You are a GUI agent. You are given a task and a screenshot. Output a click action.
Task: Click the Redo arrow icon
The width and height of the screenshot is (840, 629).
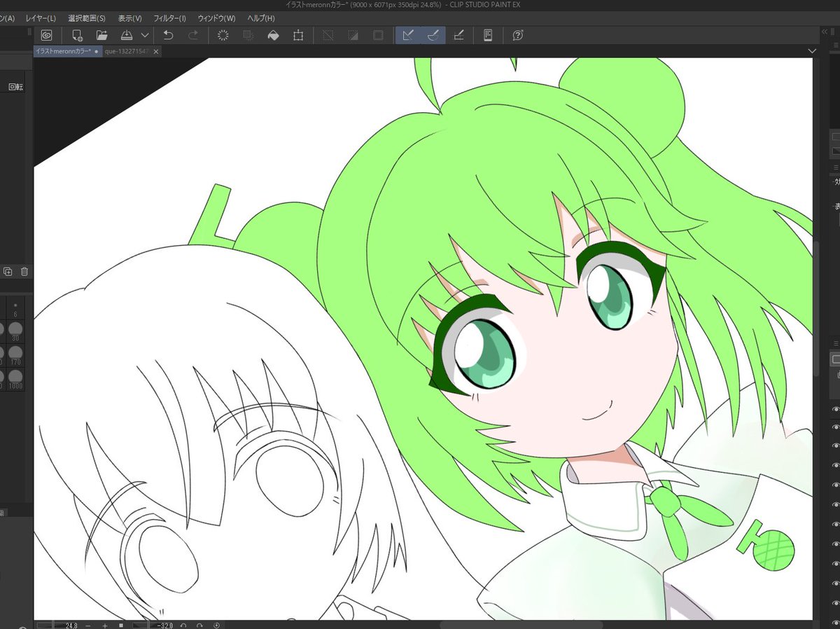tap(193, 35)
